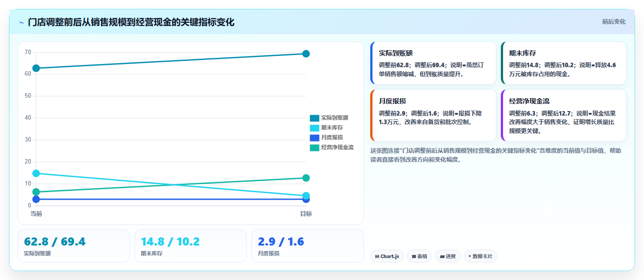Click the 进度 tag
The width and height of the screenshot is (644, 280).
coord(448,256)
